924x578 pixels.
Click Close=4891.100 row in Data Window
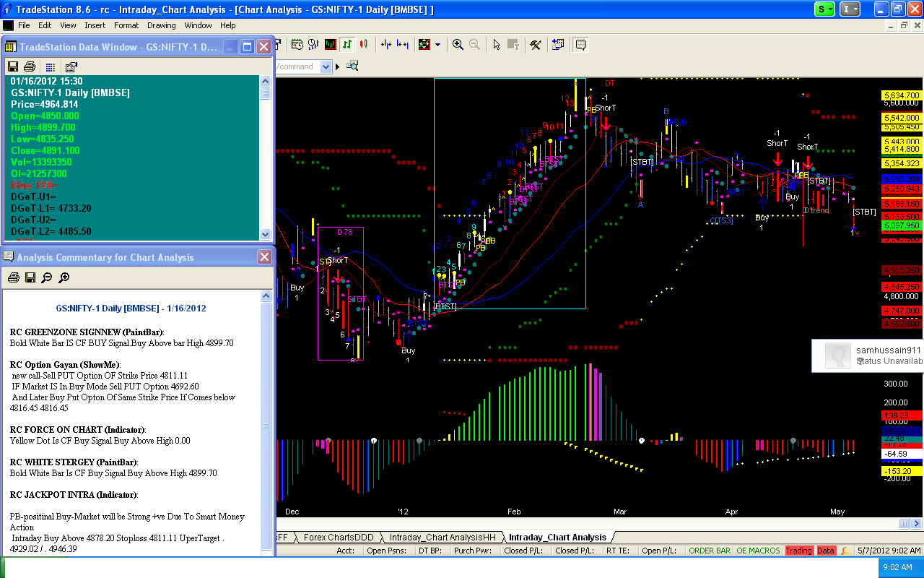click(45, 151)
